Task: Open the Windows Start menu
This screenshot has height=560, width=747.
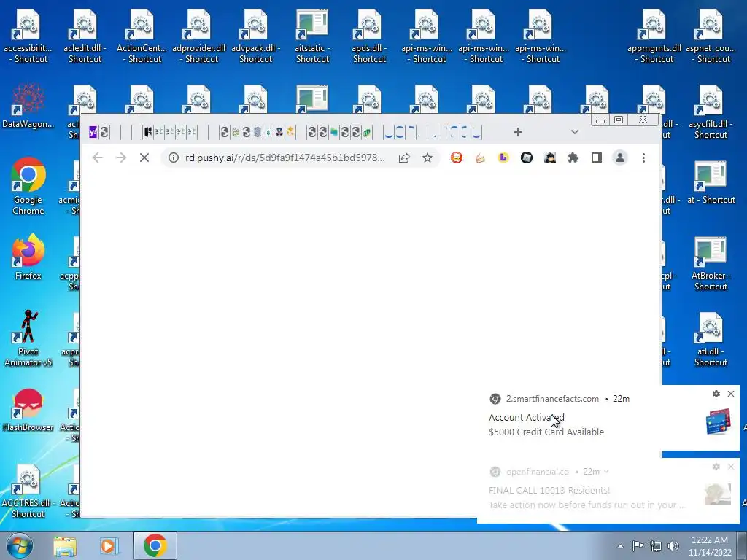Action: (x=20, y=545)
